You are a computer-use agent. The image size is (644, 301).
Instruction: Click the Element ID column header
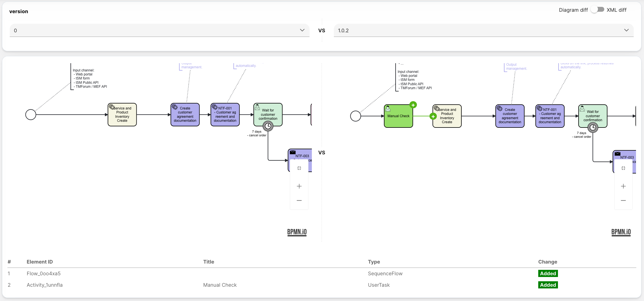tap(40, 262)
